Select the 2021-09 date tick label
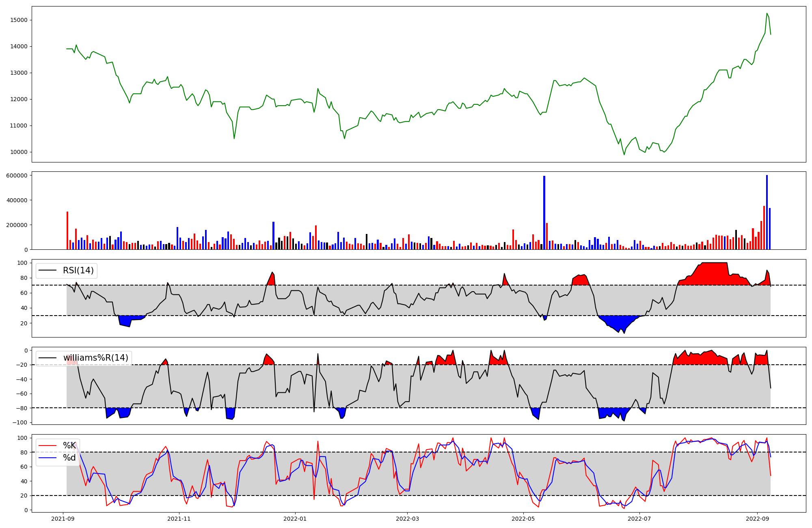Viewport: 812px width, 528px height. (x=63, y=519)
